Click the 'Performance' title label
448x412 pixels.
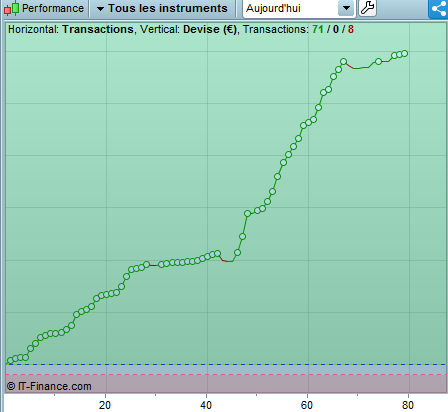pyautogui.click(x=53, y=8)
